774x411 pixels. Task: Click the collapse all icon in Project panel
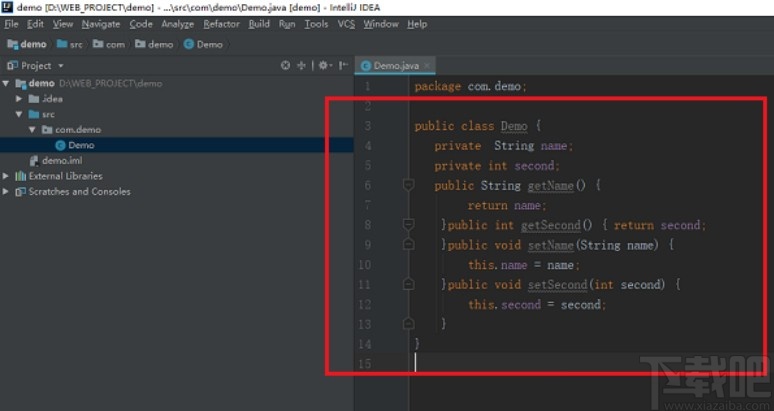301,65
